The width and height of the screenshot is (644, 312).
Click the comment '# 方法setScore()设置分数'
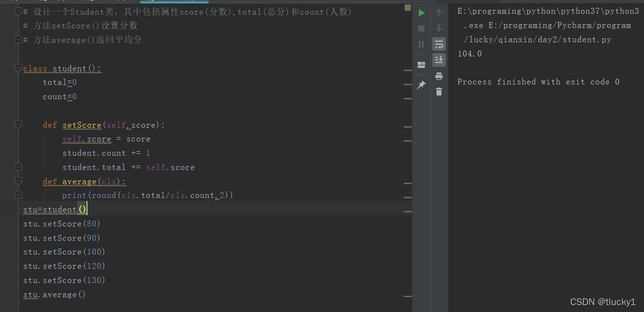pos(80,26)
